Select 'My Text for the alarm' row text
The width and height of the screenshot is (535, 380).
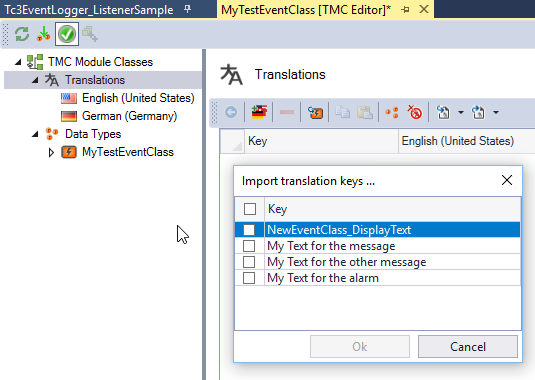click(x=323, y=278)
